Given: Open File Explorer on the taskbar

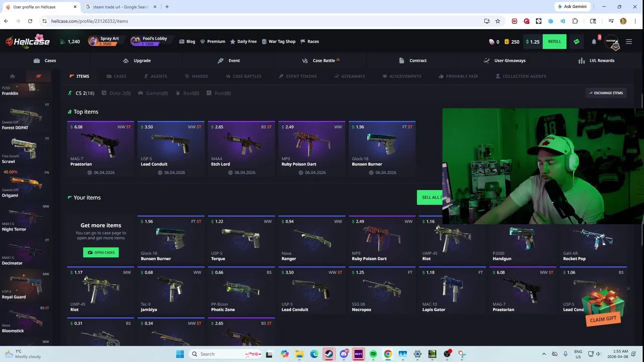Looking at the screenshot, I should coord(299,354).
